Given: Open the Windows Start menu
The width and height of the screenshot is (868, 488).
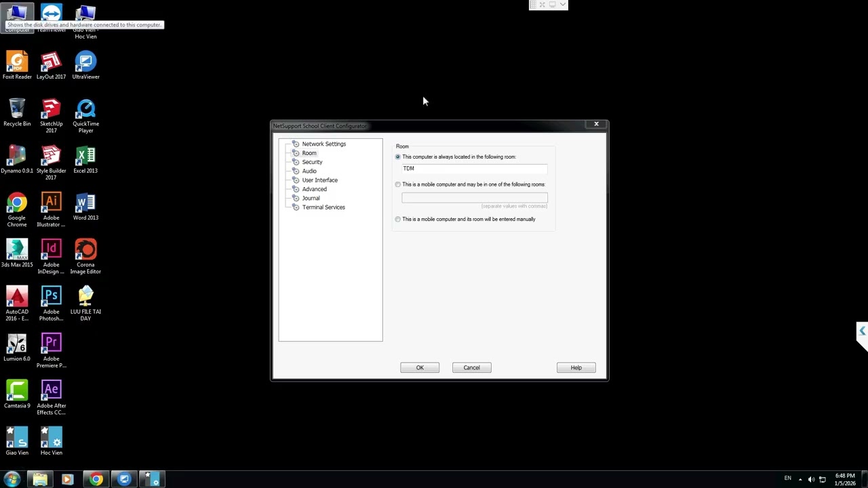Looking at the screenshot, I should point(12,479).
